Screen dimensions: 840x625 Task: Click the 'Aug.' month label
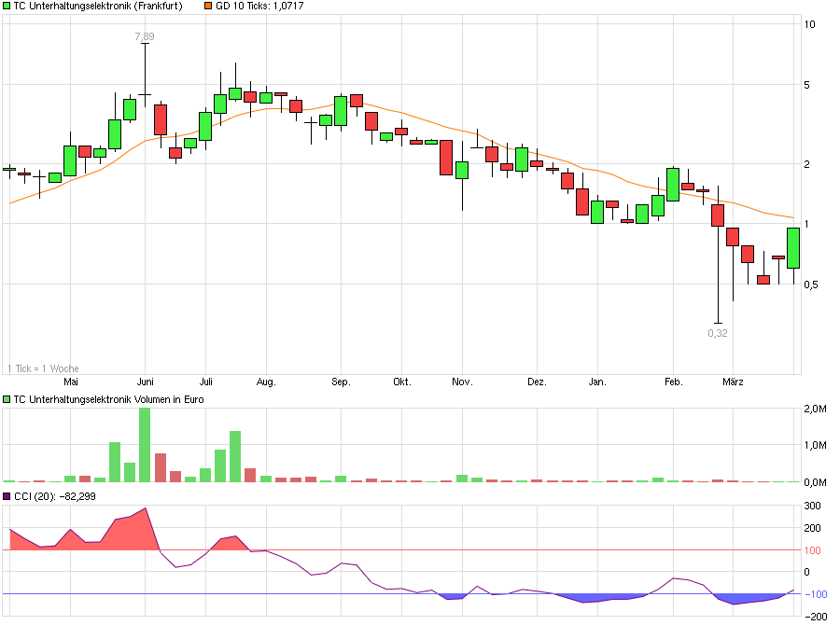(266, 382)
